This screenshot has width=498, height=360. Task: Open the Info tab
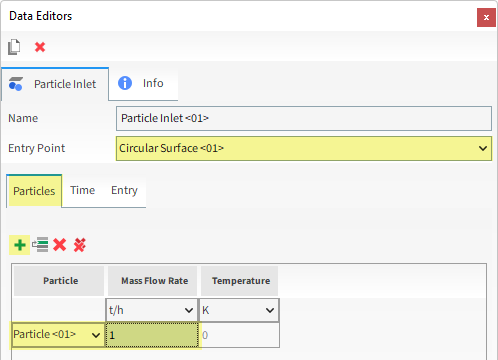click(x=143, y=83)
